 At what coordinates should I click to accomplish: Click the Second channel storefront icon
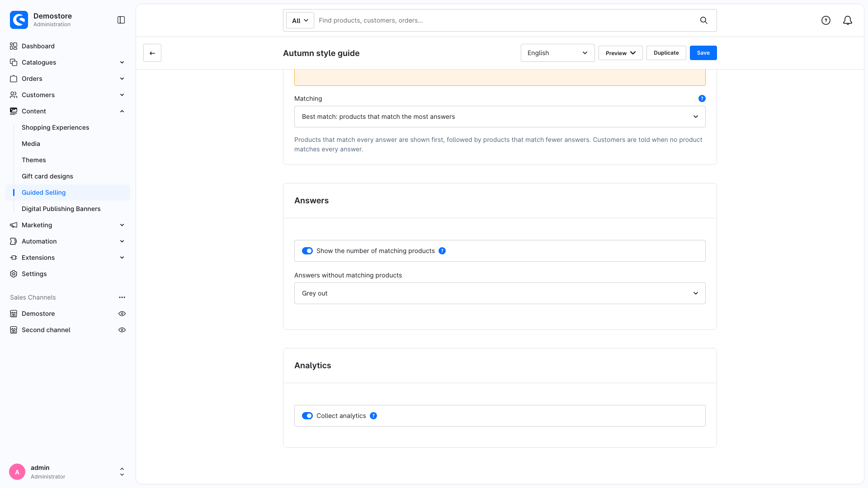[x=14, y=330]
